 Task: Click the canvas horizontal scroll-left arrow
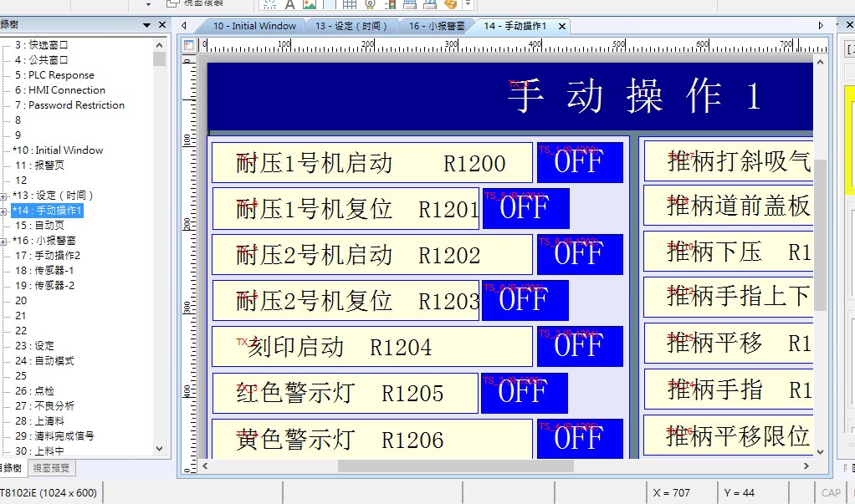206,466
